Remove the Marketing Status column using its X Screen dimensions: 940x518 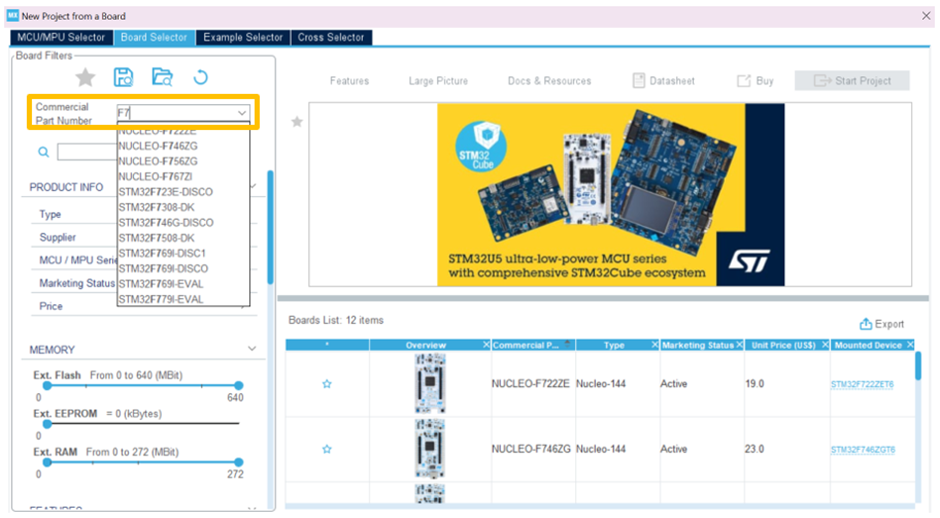click(739, 345)
